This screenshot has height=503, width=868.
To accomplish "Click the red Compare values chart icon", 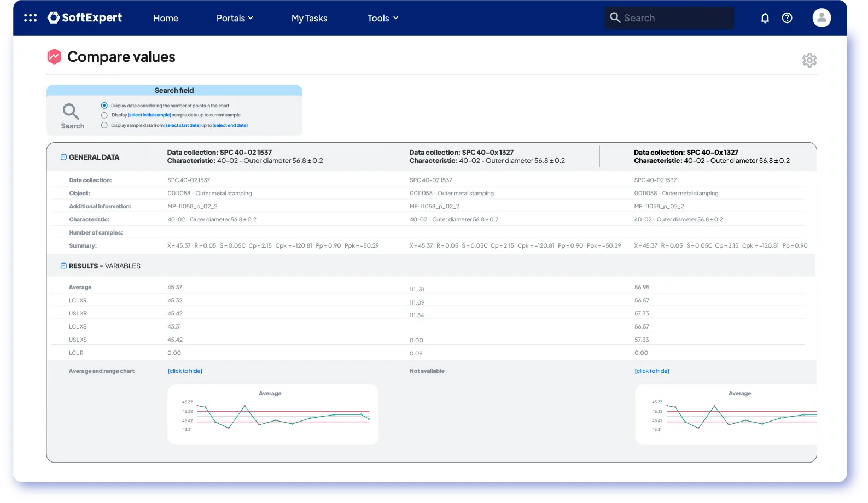I will click(54, 57).
